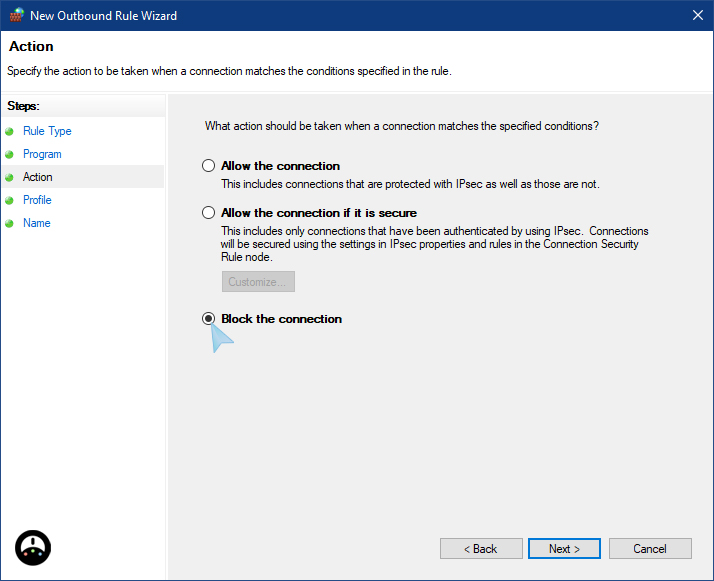Jump to the Program step
The image size is (714, 581).
[42, 154]
